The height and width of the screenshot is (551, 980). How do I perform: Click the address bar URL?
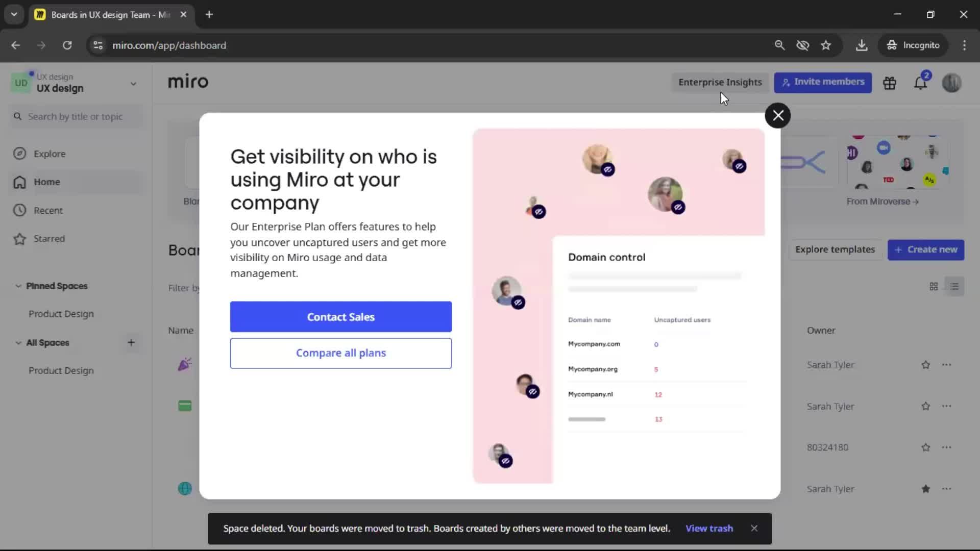pyautogui.click(x=169, y=45)
